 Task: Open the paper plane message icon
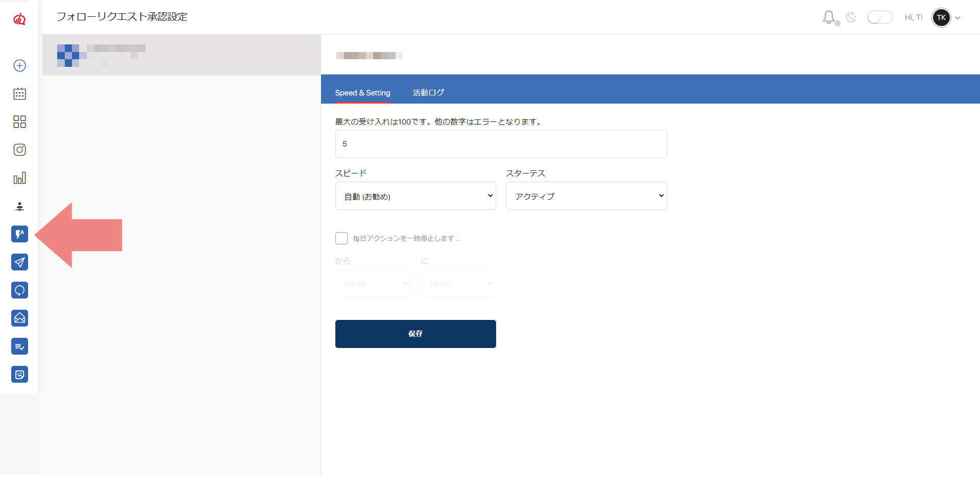[x=19, y=262]
